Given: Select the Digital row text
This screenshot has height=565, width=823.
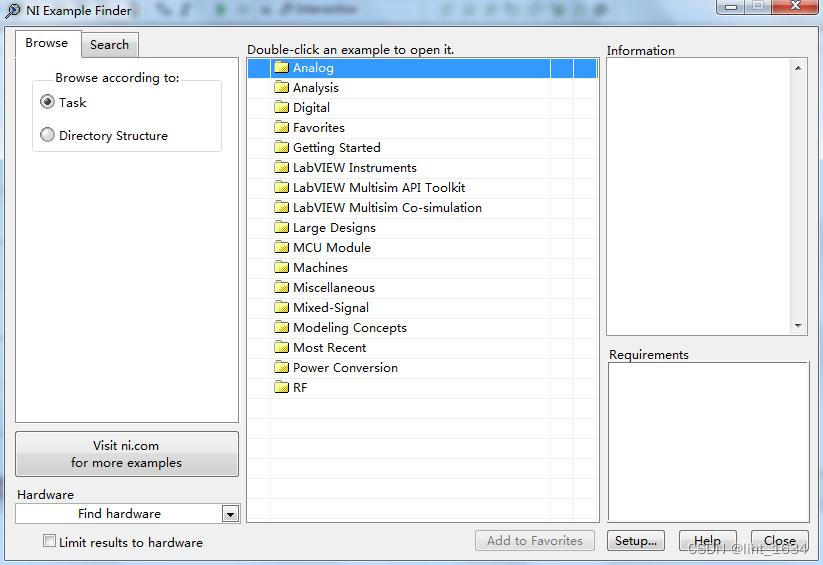Looking at the screenshot, I should pyautogui.click(x=311, y=108).
